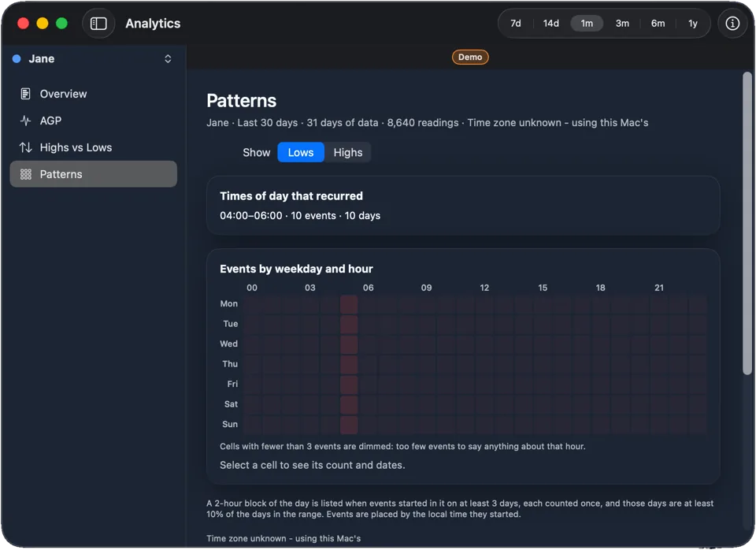Open the info button in the toolbar
Viewport: 756px width, 550px height.
pos(732,23)
